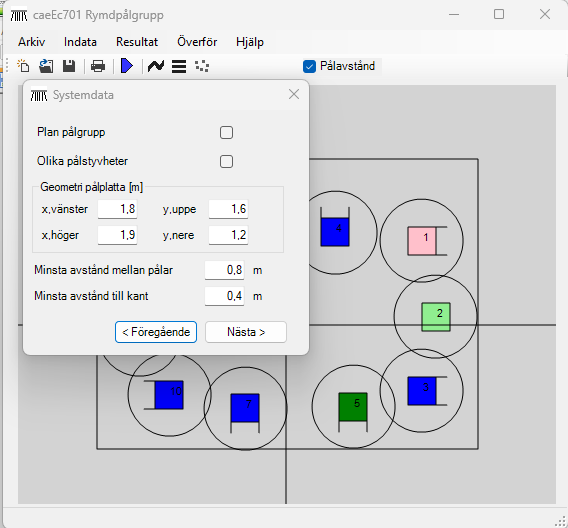The image size is (568, 528).
Task: Select blue pile number 10
Action: (169, 395)
